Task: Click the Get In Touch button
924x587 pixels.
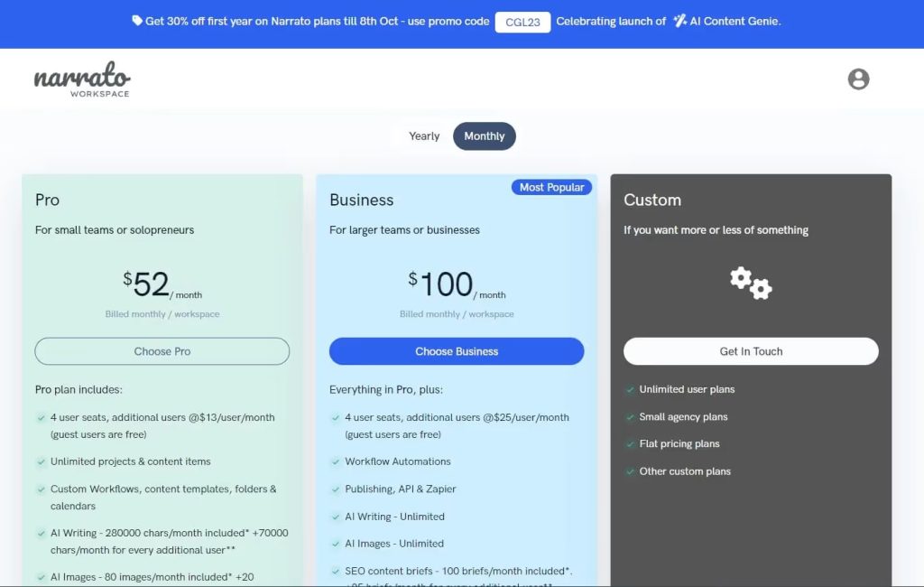Action: (751, 351)
